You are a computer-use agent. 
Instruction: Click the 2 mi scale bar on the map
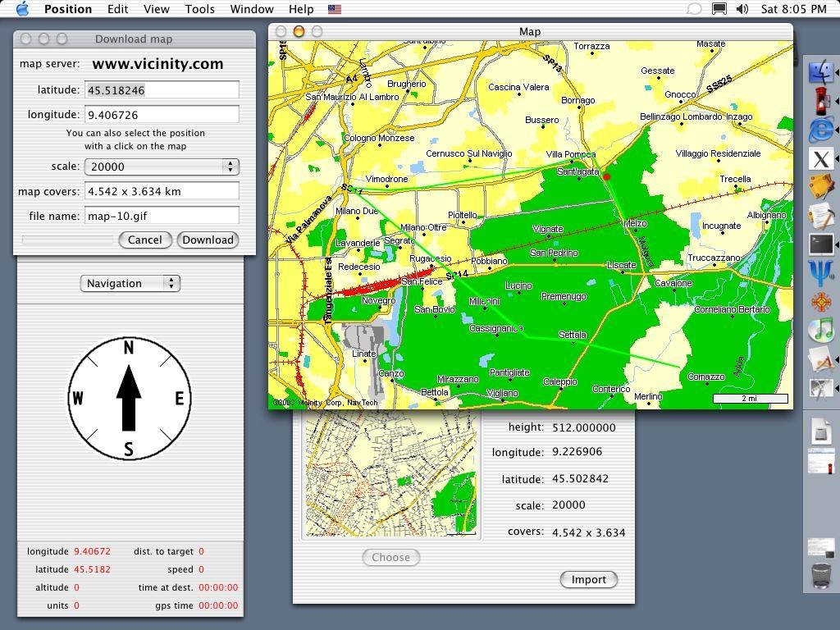(750, 398)
